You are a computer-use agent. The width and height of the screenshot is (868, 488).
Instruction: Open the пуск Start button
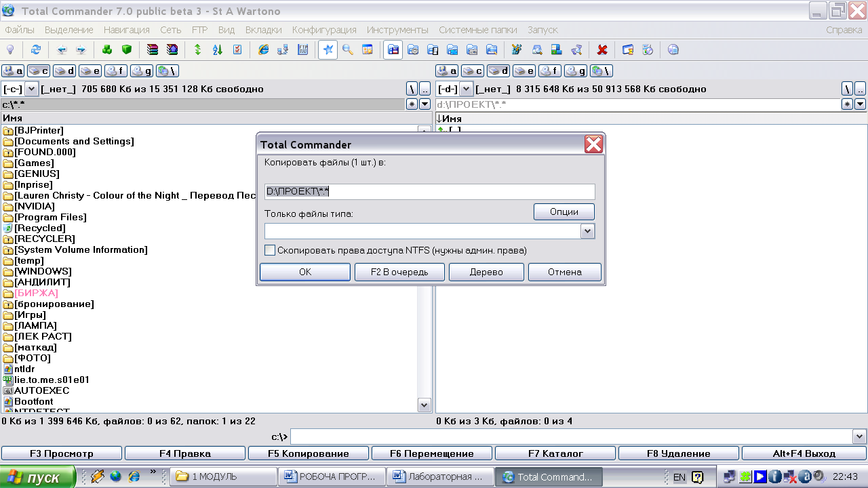[37, 477]
